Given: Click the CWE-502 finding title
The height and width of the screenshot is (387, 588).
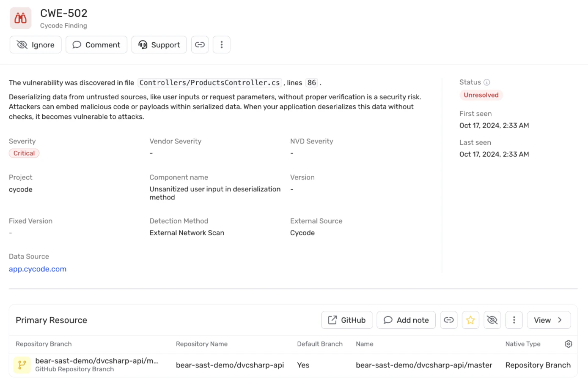Looking at the screenshot, I should (64, 13).
